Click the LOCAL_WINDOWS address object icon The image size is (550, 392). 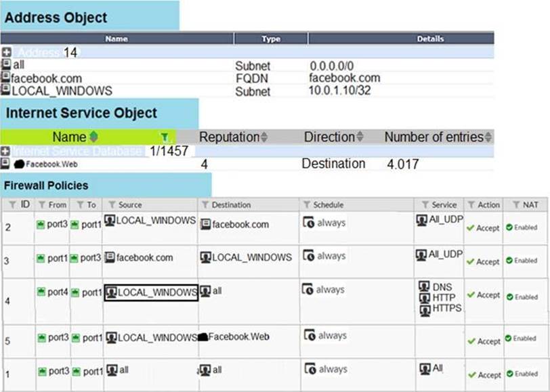(5, 90)
